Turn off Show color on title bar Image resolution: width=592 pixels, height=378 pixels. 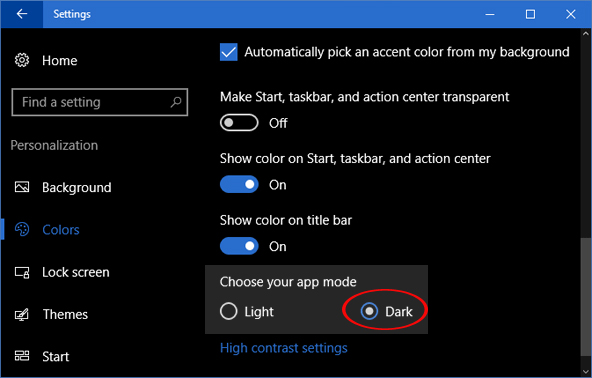(x=239, y=246)
